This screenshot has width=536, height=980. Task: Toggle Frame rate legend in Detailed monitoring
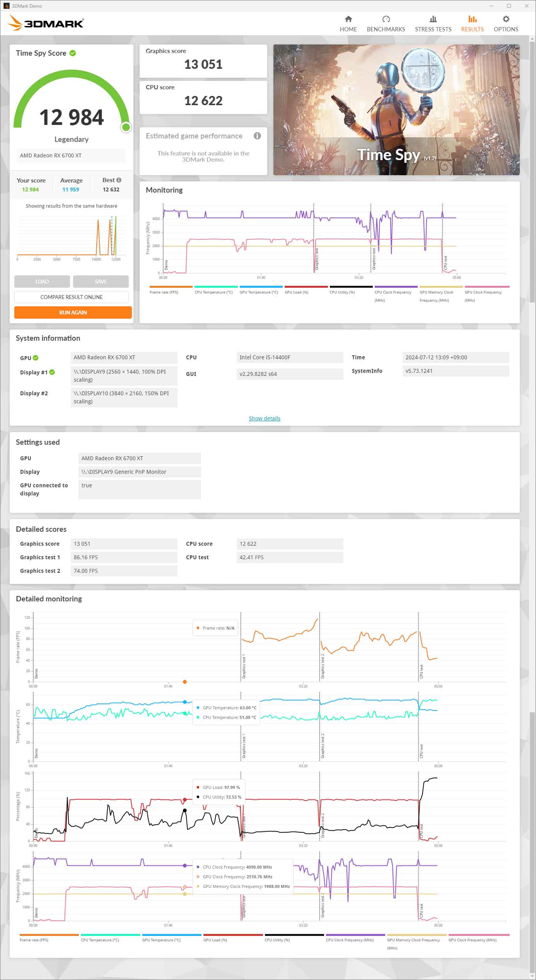click(x=49, y=937)
